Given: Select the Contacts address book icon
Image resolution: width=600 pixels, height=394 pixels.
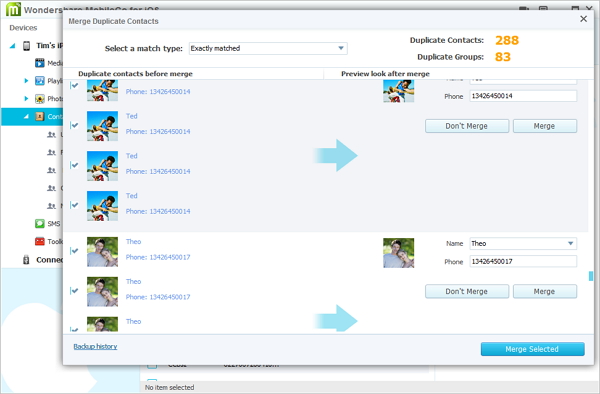Looking at the screenshot, I should click(x=40, y=116).
